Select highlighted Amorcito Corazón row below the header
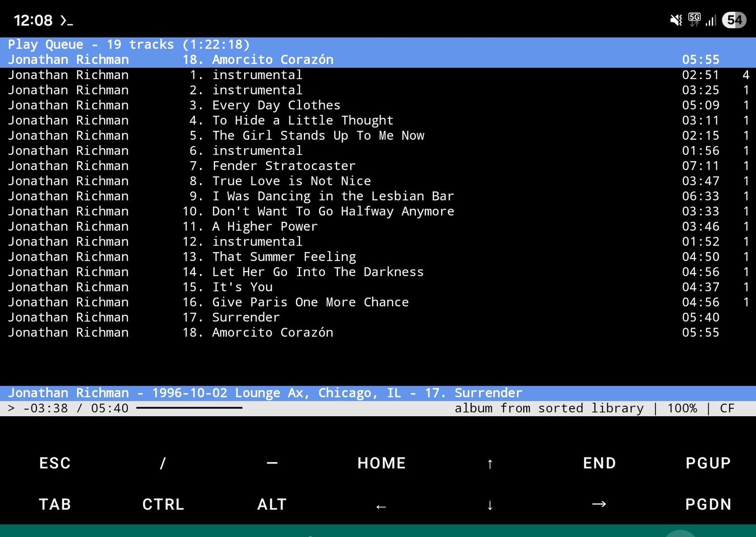This screenshot has height=537, width=756. (378, 60)
